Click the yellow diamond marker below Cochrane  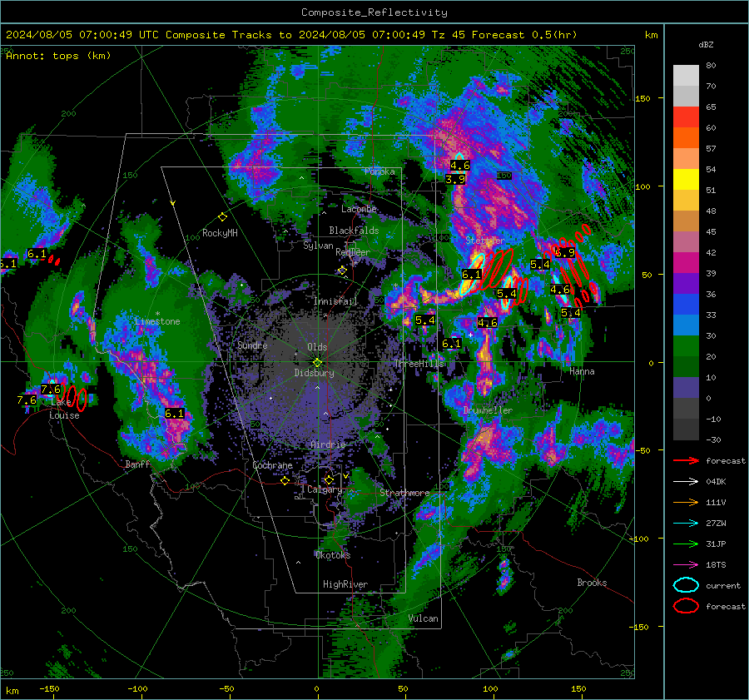pos(285,481)
